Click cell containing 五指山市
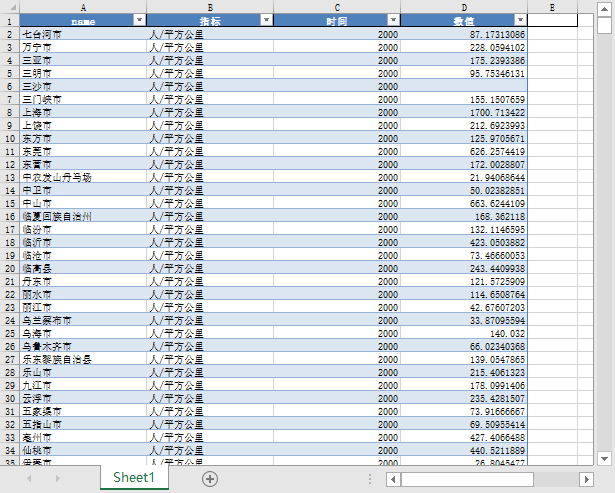 pyautogui.click(x=83, y=424)
